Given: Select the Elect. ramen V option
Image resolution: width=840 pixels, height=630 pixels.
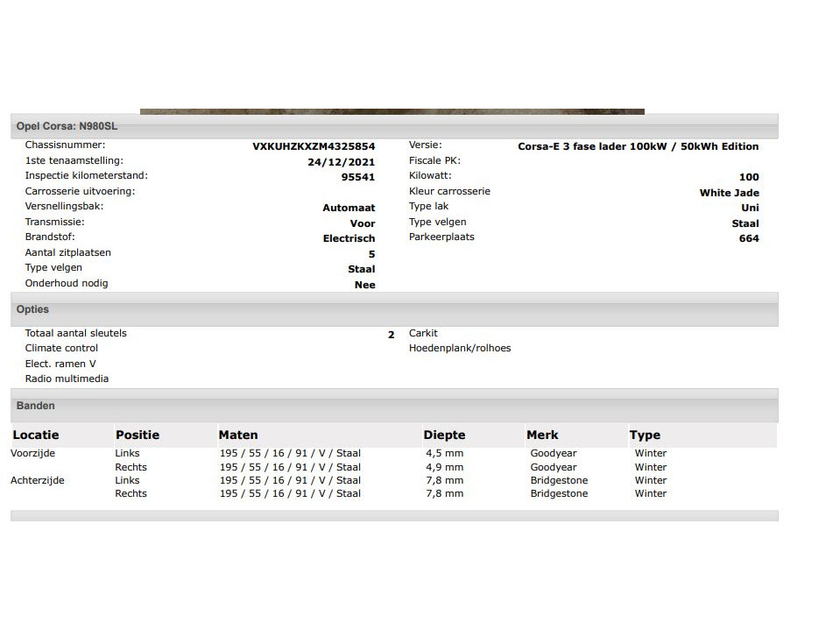Looking at the screenshot, I should [x=60, y=364].
